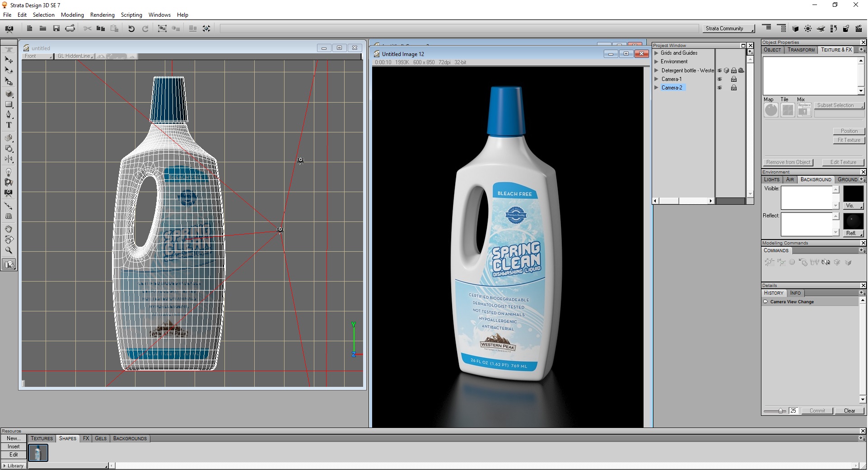Open the Rendering menu
The width and height of the screenshot is (868, 470).
tap(103, 14)
